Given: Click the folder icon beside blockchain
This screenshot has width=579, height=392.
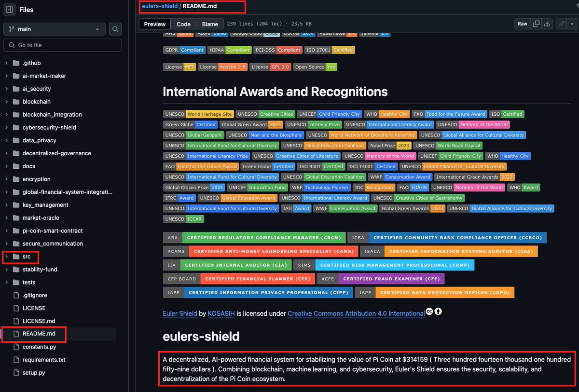Looking at the screenshot, I should [x=16, y=102].
